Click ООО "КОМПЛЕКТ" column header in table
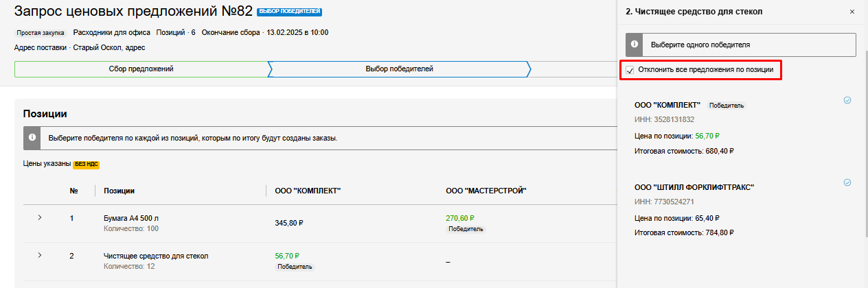 click(308, 191)
